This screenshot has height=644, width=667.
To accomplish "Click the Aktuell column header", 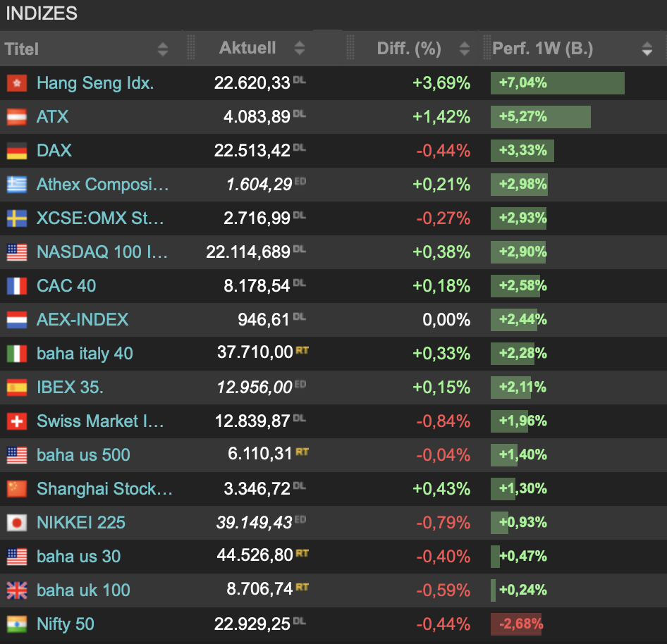I will coord(247,48).
